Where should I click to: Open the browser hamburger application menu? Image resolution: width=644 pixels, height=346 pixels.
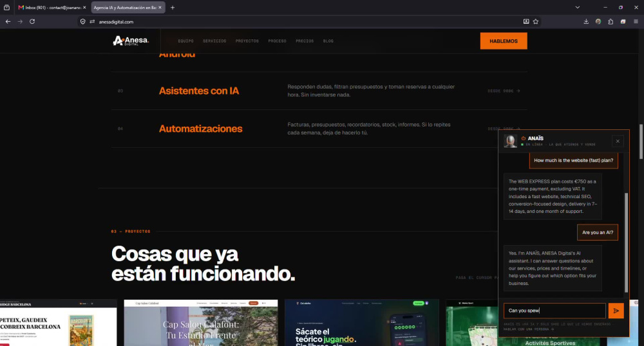(x=636, y=22)
